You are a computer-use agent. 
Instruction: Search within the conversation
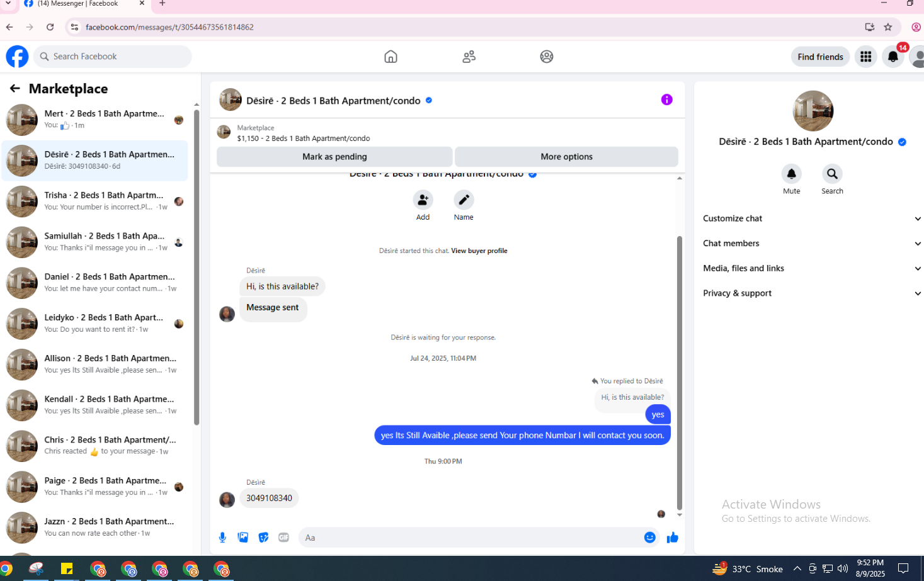[x=832, y=174]
